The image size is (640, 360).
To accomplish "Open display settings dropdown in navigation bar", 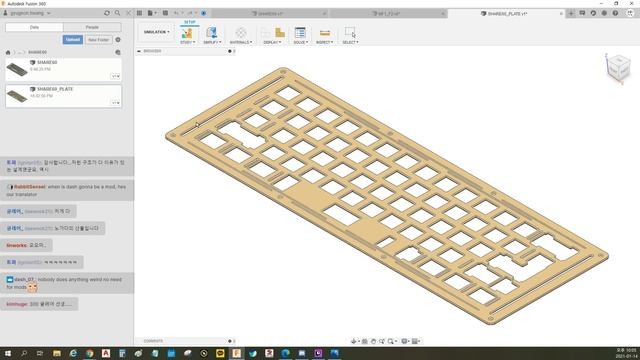I will tap(405, 341).
